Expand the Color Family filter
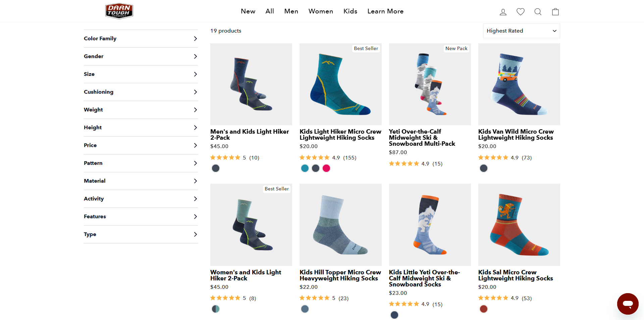Screen dimensions: 644x320 141,39
